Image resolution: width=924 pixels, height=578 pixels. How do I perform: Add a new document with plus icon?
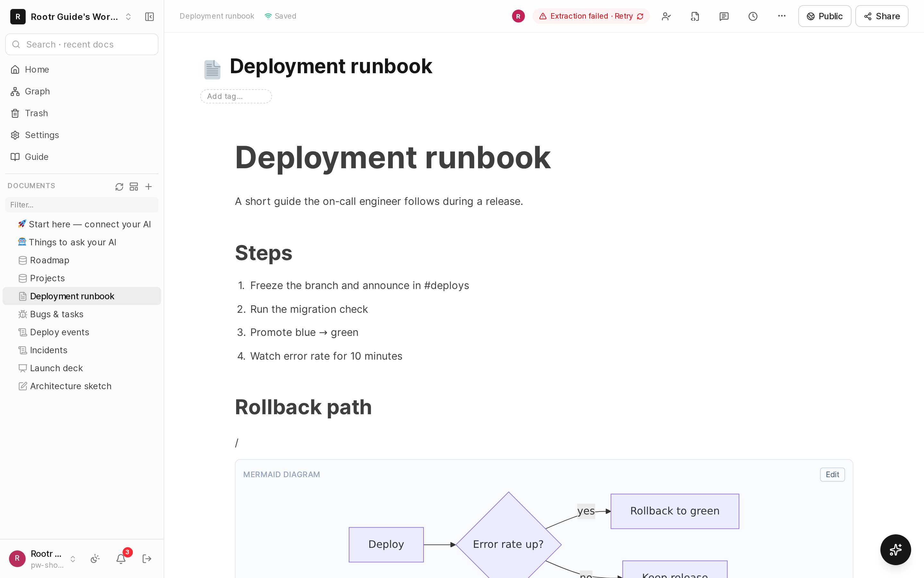click(x=149, y=187)
